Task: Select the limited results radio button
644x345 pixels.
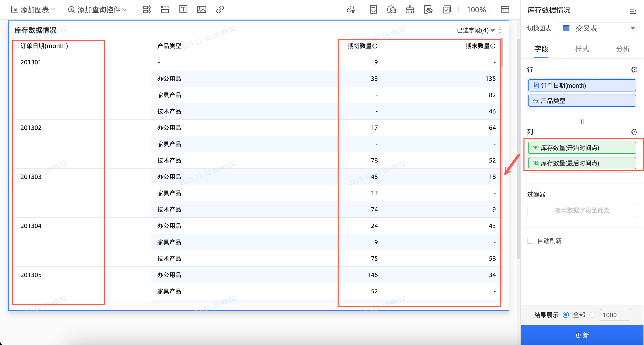Action: click(x=592, y=315)
